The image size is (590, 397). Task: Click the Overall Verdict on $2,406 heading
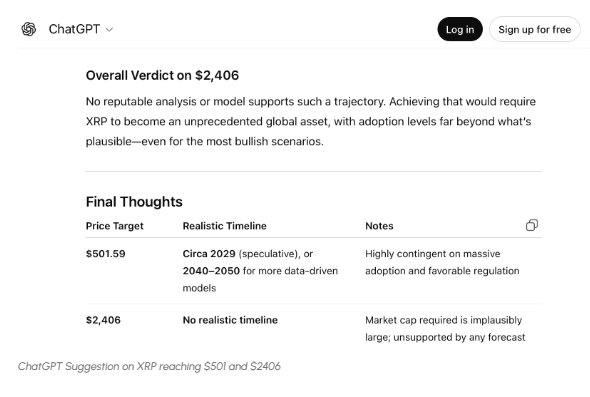pos(162,75)
